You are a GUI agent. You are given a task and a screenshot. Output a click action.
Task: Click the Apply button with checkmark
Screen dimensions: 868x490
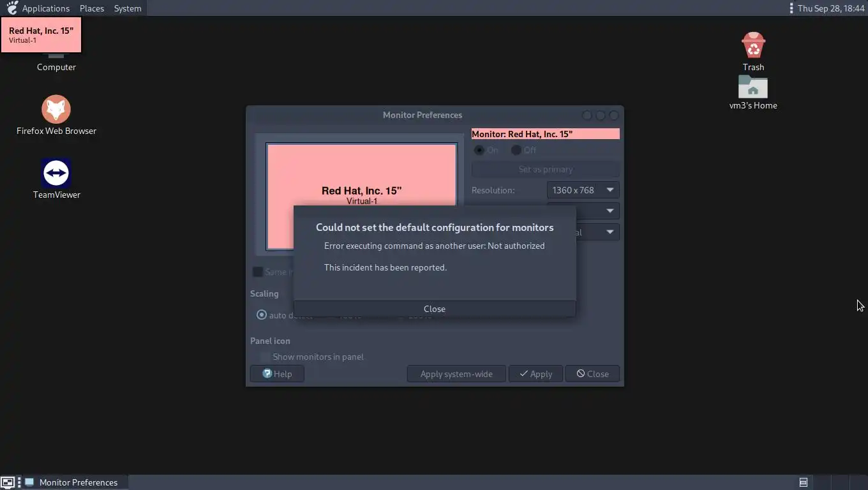tap(535, 374)
